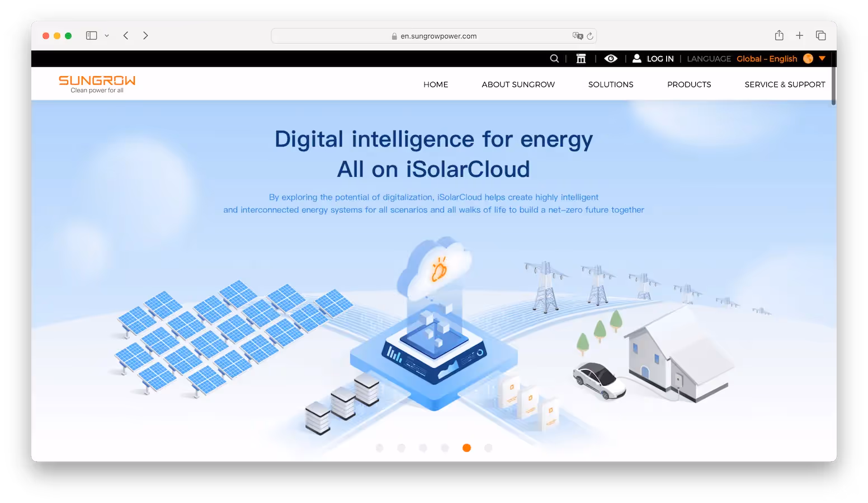Open the PRODUCTS menu

coord(689,84)
